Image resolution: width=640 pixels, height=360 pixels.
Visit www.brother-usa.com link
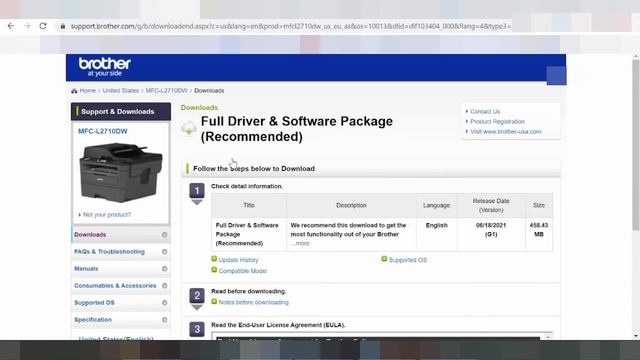[506, 131]
